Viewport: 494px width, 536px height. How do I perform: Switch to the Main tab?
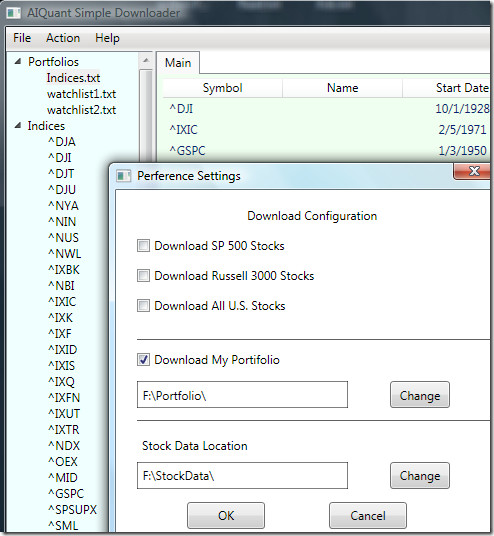click(178, 63)
